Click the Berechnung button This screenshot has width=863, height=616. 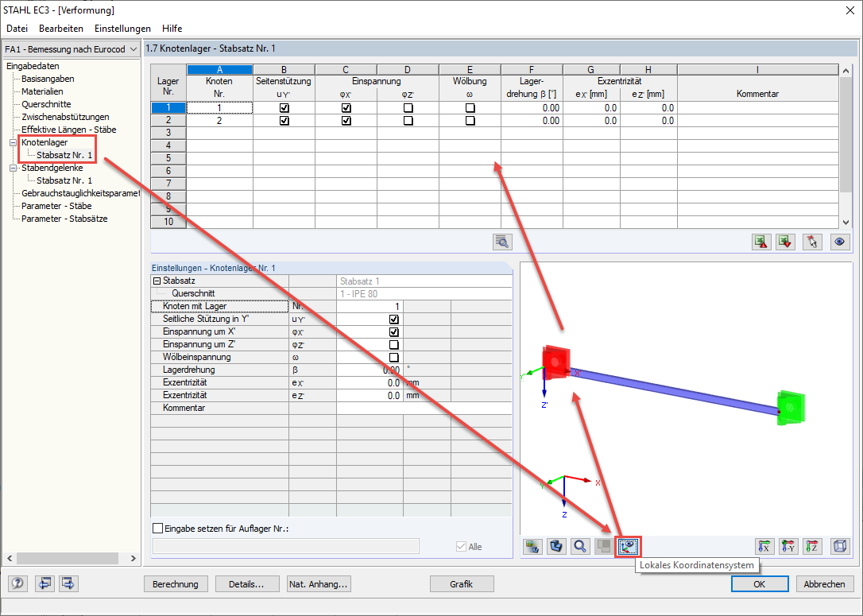click(176, 584)
